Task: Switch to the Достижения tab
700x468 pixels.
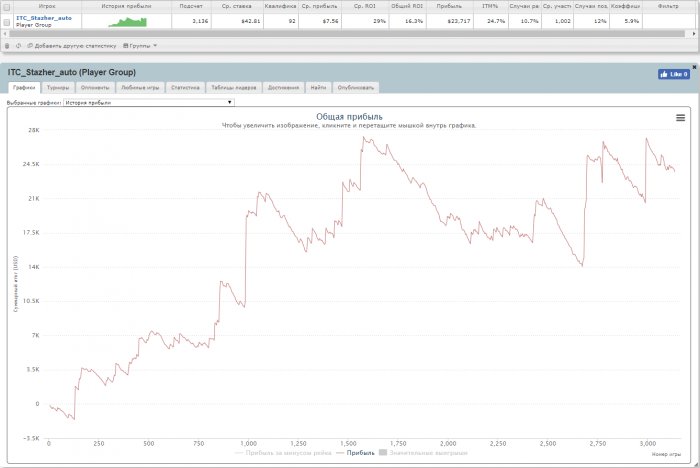Action: pyautogui.click(x=283, y=88)
